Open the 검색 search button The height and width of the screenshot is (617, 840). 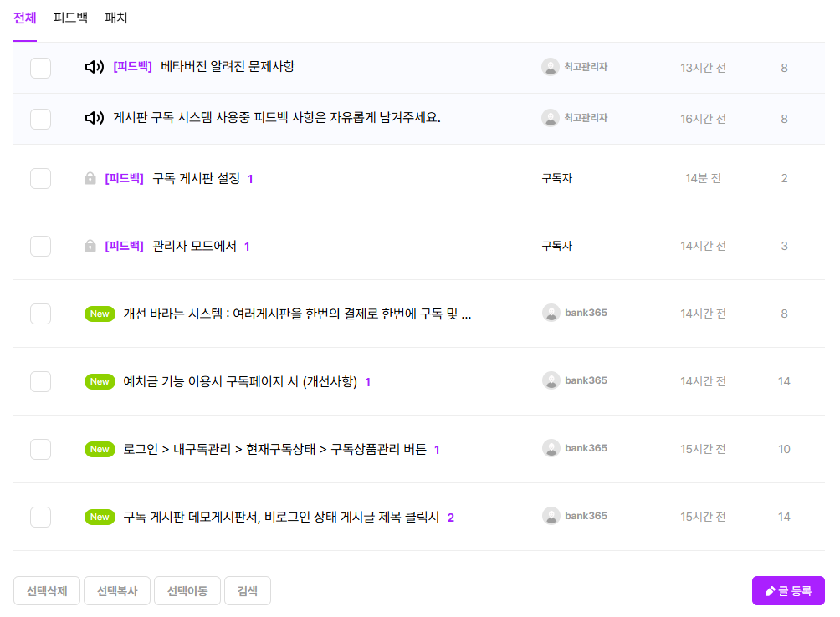click(x=247, y=591)
